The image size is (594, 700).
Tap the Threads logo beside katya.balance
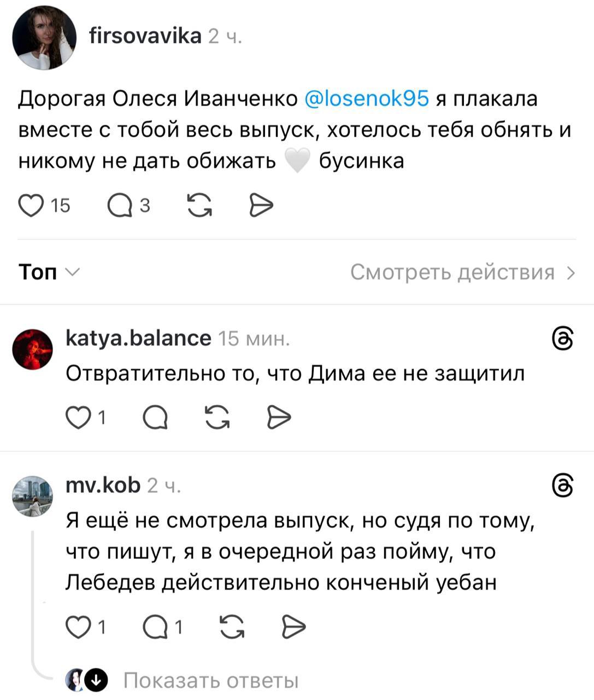click(x=563, y=339)
